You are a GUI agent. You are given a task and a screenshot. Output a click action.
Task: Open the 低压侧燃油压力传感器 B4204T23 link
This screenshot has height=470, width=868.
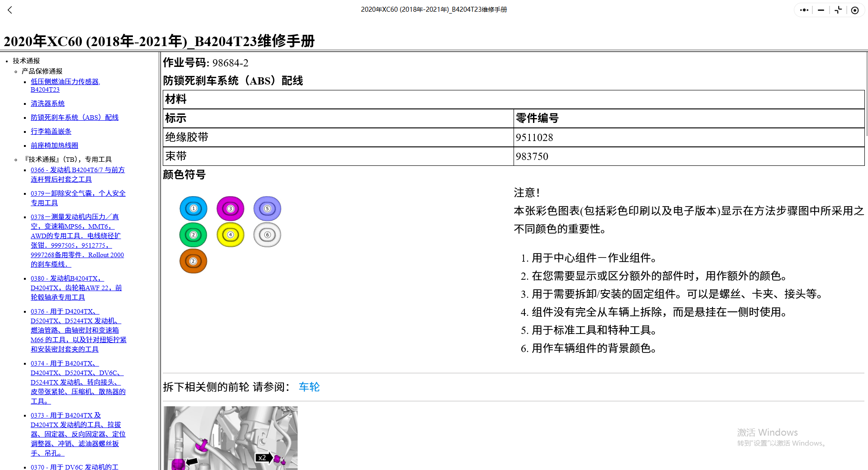click(x=66, y=85)
